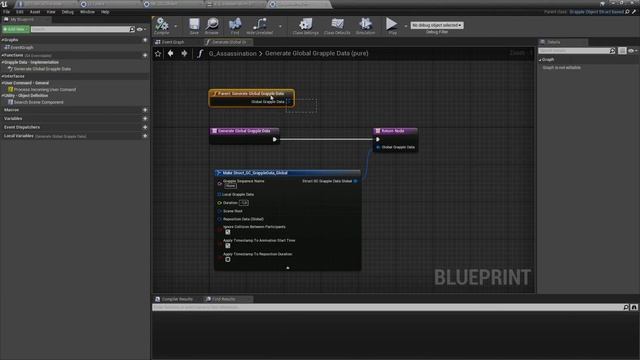Click the bookmark star icon in graph header
Screen dimensions: 640x360
click(158, 53)
